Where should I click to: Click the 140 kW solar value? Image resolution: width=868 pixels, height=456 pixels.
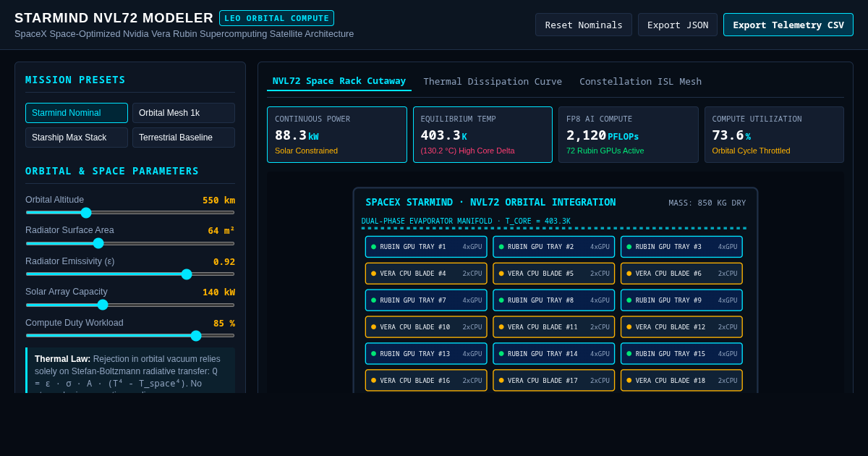tap(218, 292)
